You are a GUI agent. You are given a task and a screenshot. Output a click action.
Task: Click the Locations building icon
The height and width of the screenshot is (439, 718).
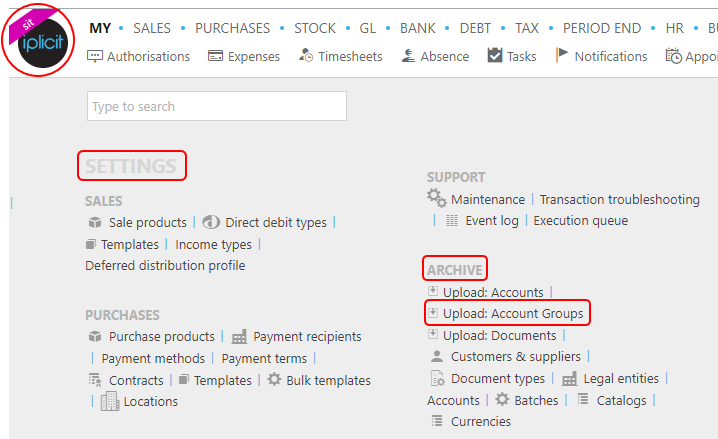(110, 401)
